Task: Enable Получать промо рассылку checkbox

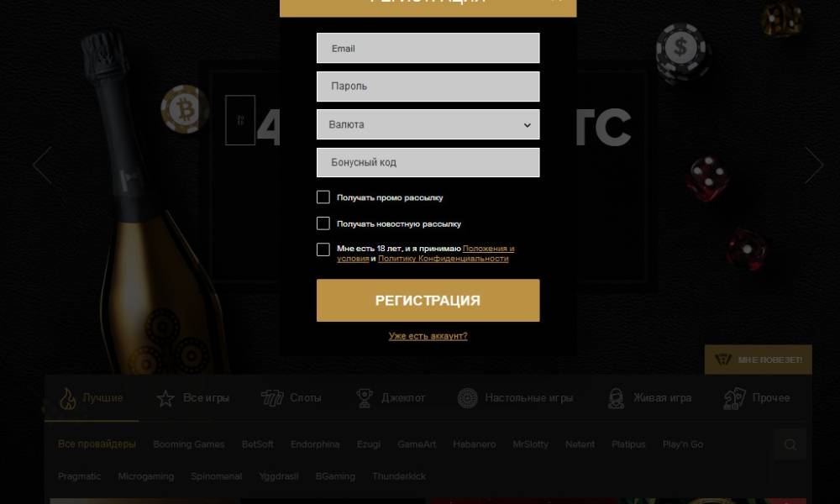Action: tap(323, 197)
